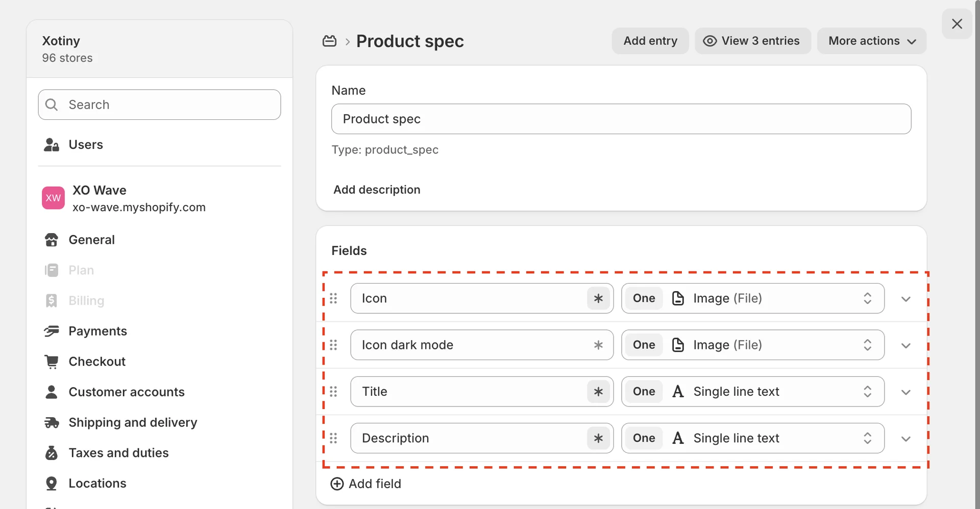The image size is (980, 509).
Task: Click the Title field name input
Action: (x=482, y=392)
